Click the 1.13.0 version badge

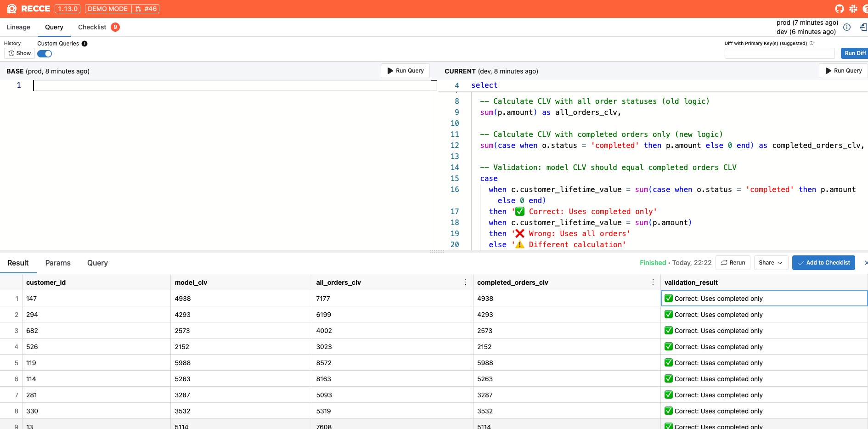68,9
